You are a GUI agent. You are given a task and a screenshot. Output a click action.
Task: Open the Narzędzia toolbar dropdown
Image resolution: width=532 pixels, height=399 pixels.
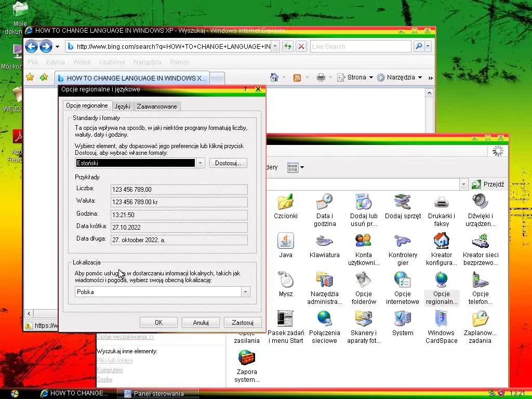pos(400,78)
